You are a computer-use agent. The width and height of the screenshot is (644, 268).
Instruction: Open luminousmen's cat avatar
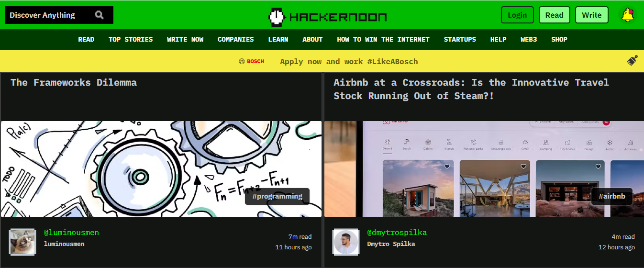pos(22,242)
